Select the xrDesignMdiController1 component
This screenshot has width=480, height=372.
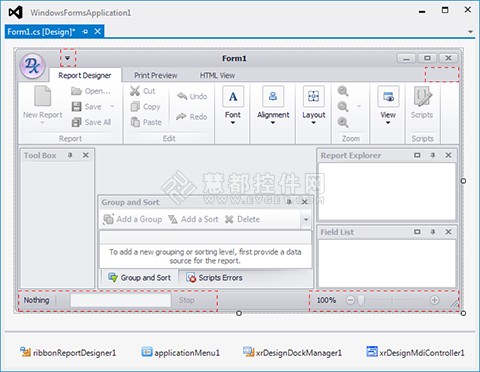(x=415, y=352)
